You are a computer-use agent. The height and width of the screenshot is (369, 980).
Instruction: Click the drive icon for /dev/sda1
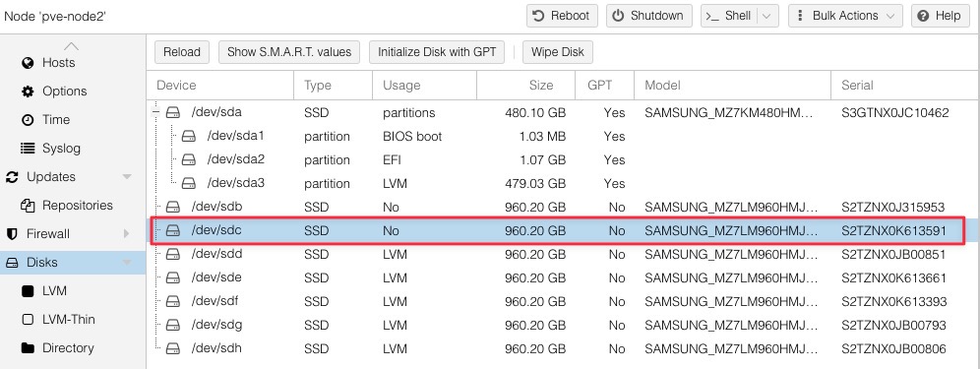pyautogui.click(x=189, y=137)
